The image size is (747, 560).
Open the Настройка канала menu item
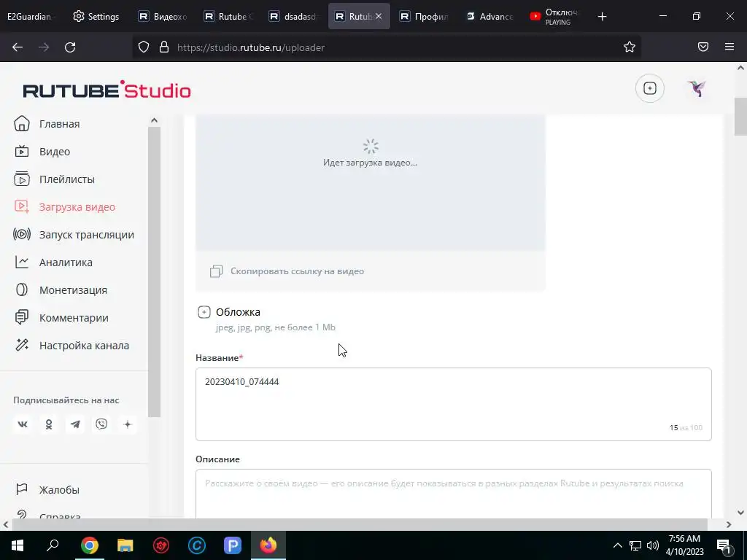click(85, 345)
